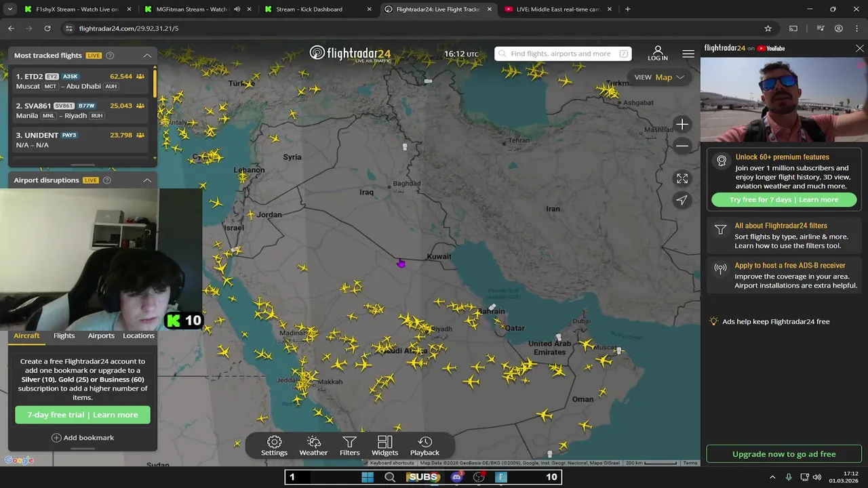This screenshot has width=868, height=488.
Task: Open Discord from the taskbar
Action: pyautogui.click(x=456, y=477)
